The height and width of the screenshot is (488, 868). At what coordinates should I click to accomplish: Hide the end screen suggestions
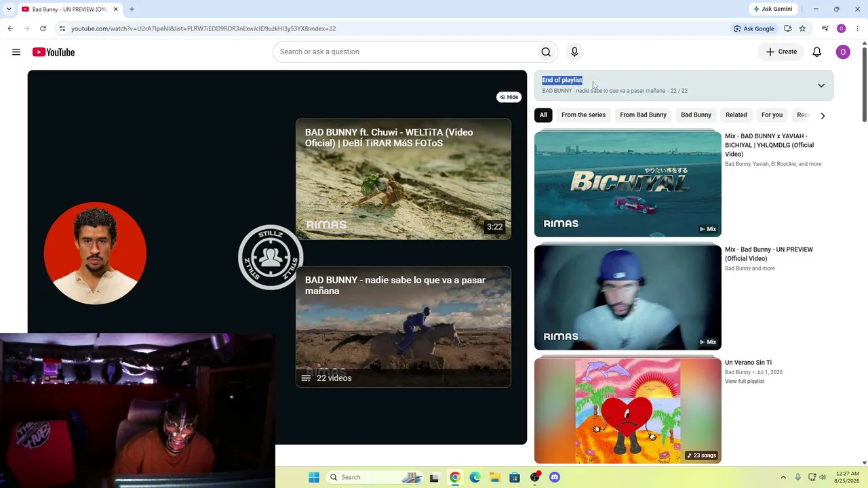509,97
